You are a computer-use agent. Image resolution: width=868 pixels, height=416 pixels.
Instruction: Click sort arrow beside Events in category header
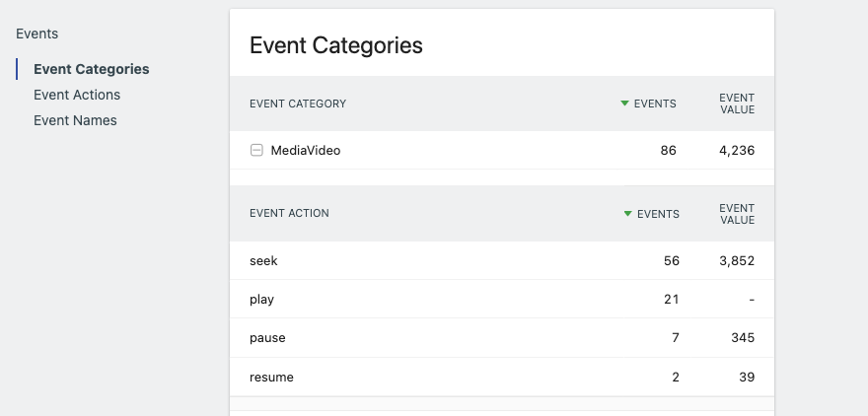coord(624,104)
